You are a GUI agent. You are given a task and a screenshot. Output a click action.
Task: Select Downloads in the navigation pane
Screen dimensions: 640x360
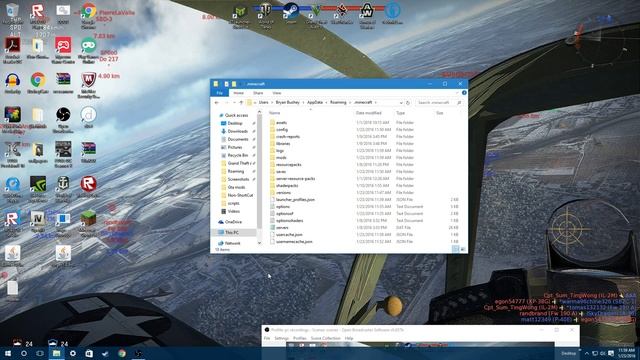238,131
